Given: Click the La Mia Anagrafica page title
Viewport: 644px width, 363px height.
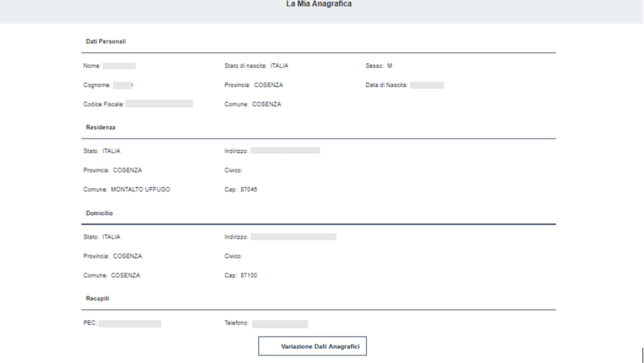Looking at the screenshot, I should (x=319, y=4).
